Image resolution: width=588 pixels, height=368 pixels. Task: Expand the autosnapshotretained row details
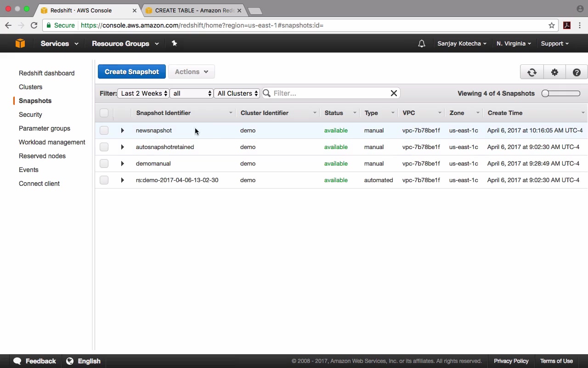point(122,147)
